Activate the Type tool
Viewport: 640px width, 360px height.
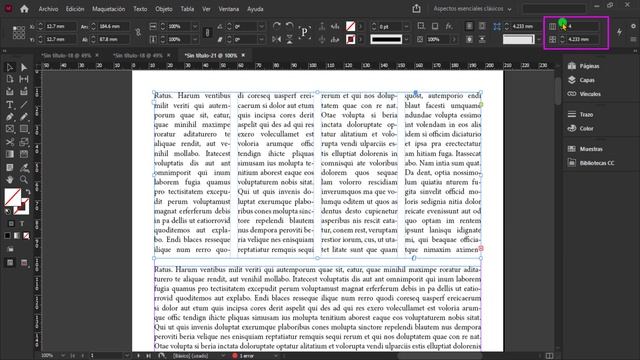coord(10,104)
